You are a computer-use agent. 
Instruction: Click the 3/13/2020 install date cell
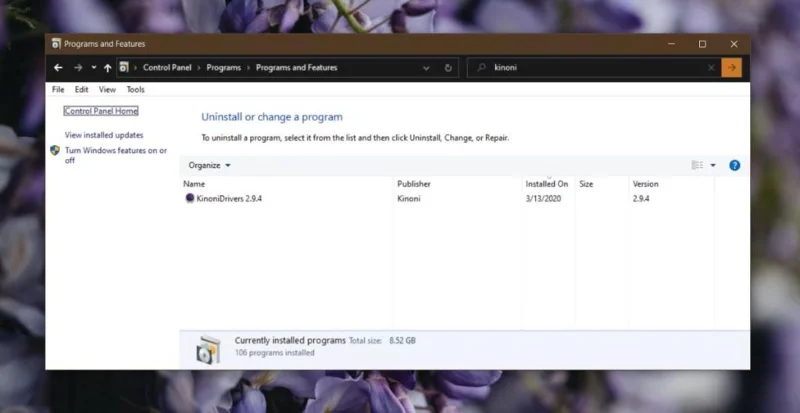[543, 199]
